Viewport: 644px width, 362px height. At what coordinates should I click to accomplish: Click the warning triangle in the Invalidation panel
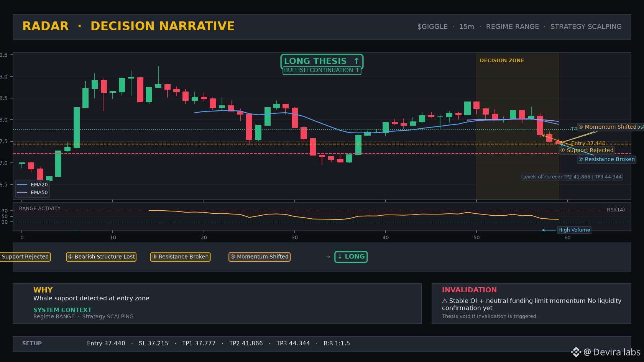tap(445, 301)
